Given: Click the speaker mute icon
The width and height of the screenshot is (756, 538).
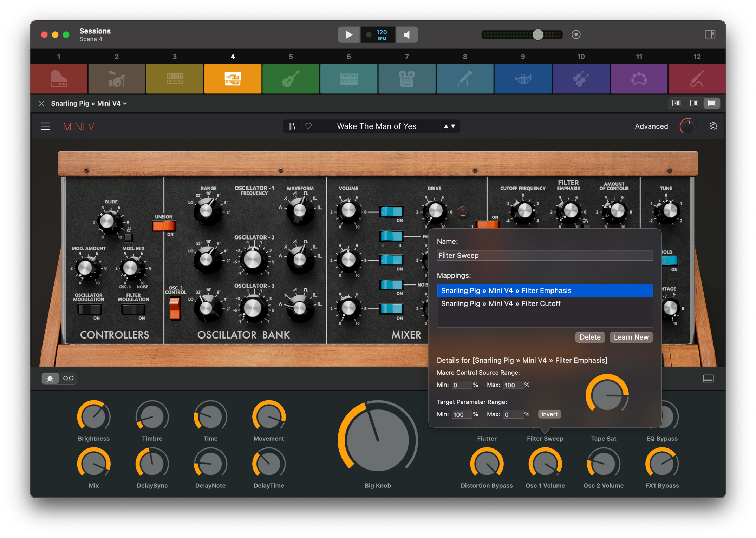Looking at the screenshot, I should pyautogui.click(x=407, y=35).
